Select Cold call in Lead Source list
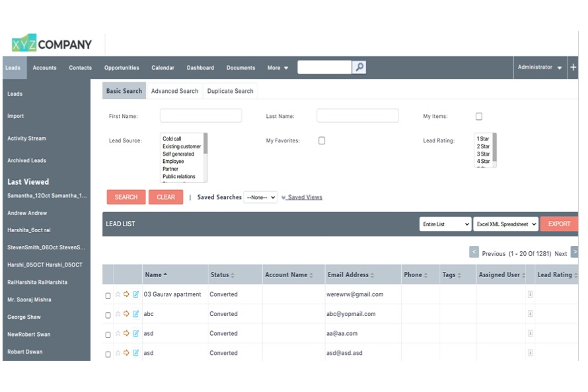This screenshot has height=392, width=588. [172, 139]
